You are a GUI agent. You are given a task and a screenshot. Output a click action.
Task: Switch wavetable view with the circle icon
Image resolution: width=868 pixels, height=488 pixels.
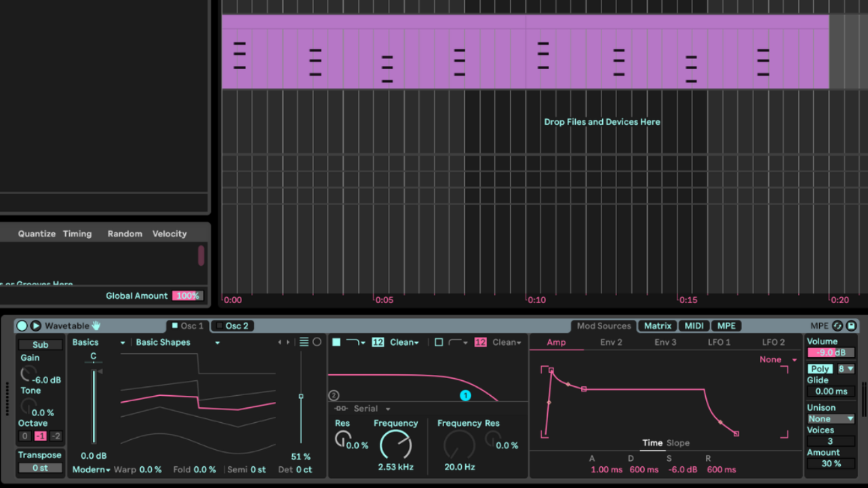(x=317, y=342)
